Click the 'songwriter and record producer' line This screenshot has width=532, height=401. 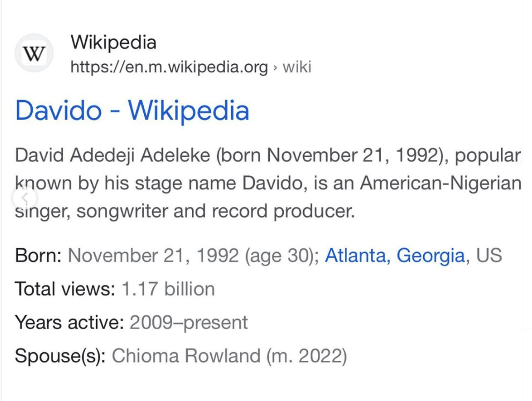(216, 211)
